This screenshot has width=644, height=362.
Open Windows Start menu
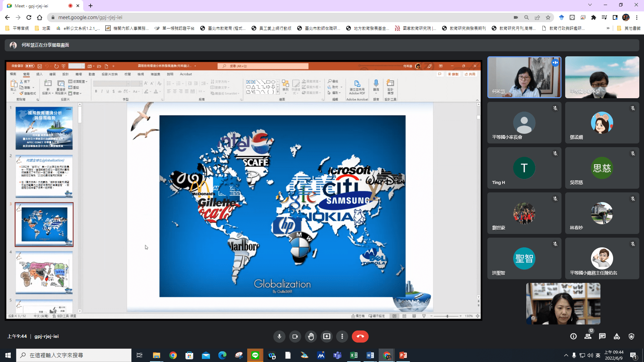point(8,355)
